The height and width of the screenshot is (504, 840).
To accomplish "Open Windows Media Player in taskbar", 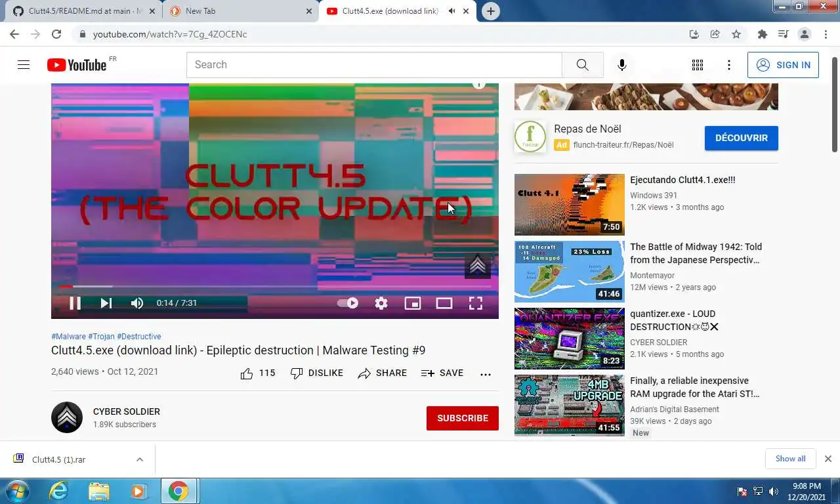I will pos(138,491).
